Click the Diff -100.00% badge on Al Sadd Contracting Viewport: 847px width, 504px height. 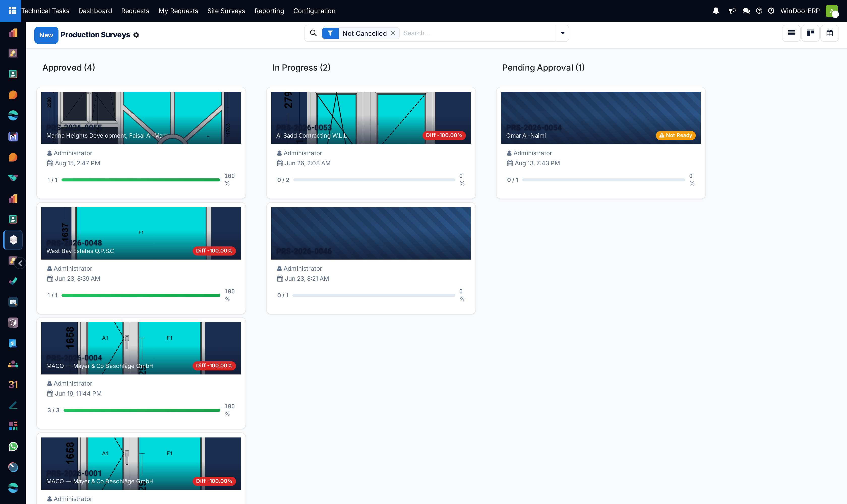[x=444, y=136]
